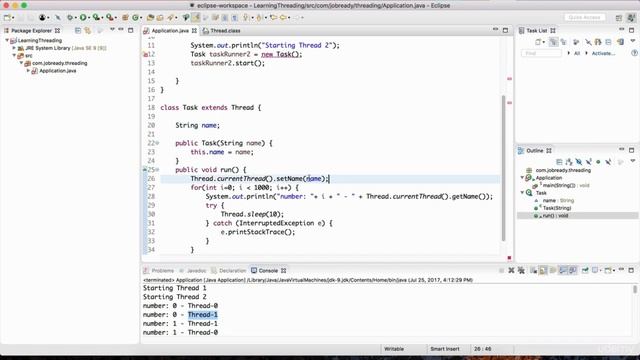
Task: Click the Debug bug toolbar icon
Action: click(x=70, y=18)
